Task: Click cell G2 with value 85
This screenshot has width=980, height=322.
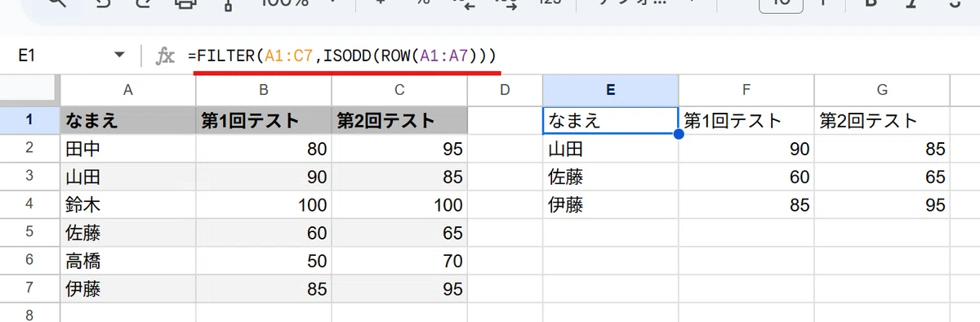Action: click(x=881, y=149)
